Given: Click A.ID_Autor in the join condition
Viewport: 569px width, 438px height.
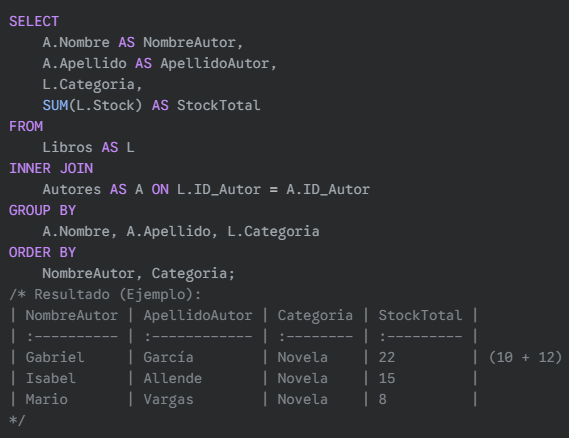Looking at the screenshot, I should [x=328, y=190].
